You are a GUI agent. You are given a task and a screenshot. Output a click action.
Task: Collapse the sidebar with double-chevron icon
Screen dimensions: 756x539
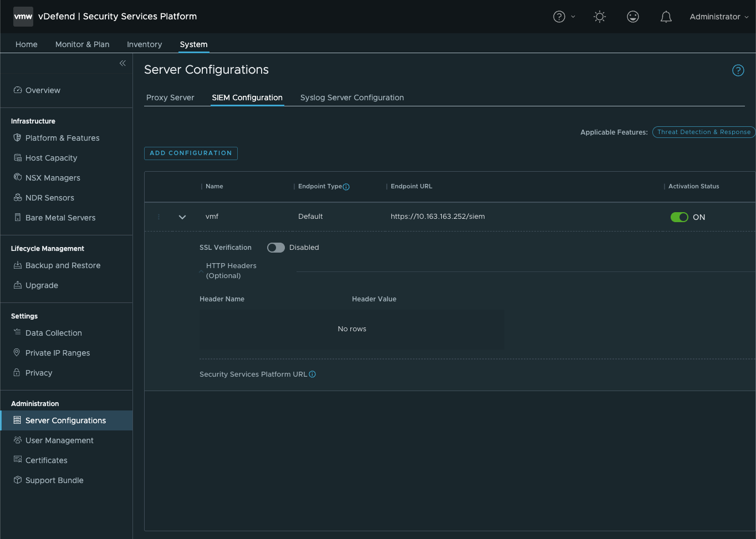click(x=122, y=63)
